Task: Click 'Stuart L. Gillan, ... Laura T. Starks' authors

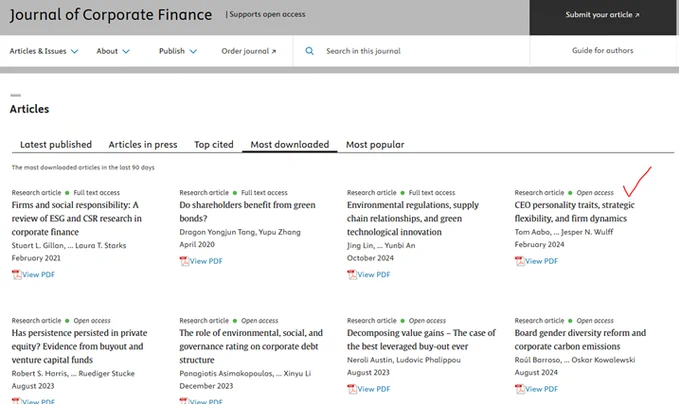Action: coord(69,245)
